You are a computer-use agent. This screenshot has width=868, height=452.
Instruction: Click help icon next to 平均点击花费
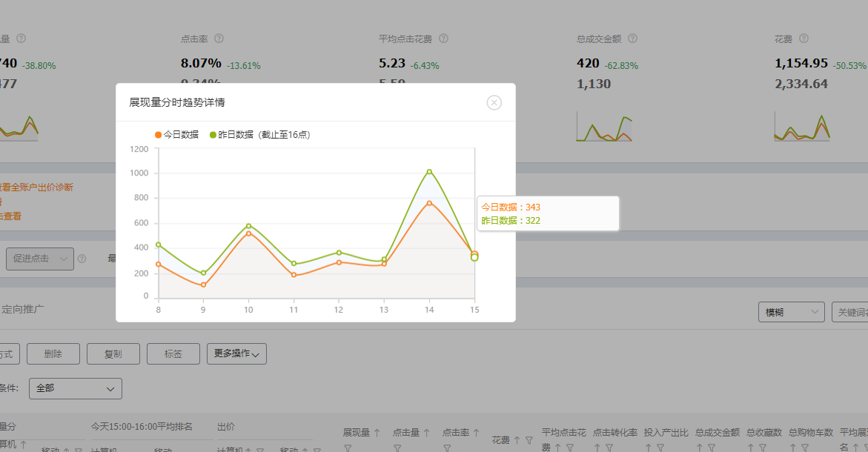tap(443, 39)
